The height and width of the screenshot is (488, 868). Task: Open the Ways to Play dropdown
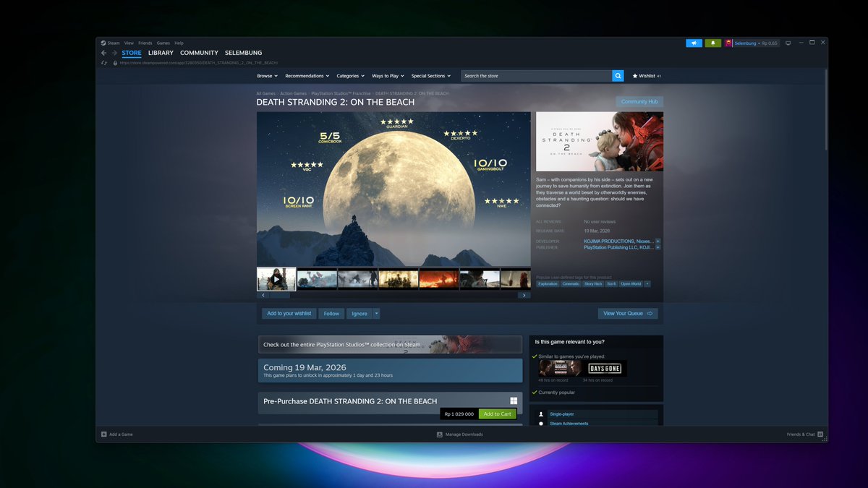pos(388,76)
